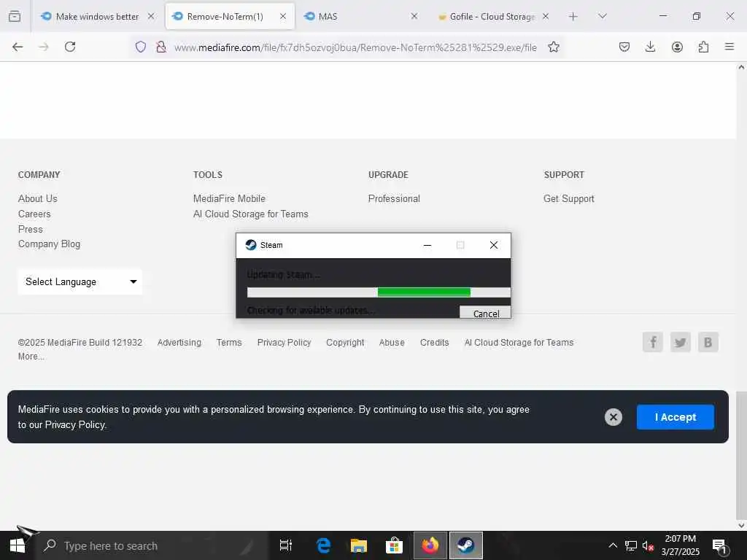Open Firefox recent browsing sidebar icon

15,16
